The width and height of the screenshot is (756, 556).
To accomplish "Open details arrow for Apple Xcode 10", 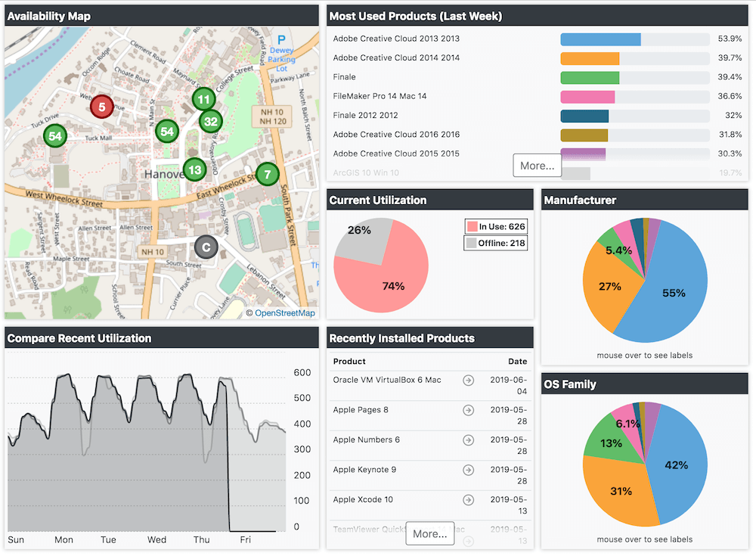I will pyautogui.click(x=468, y=500).
